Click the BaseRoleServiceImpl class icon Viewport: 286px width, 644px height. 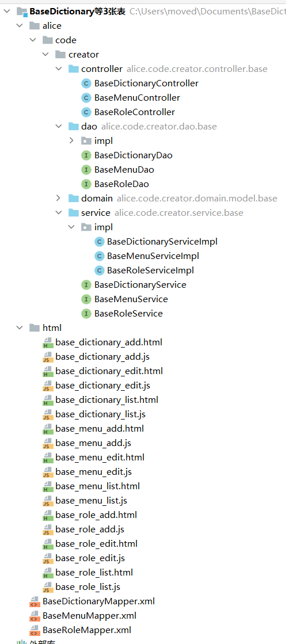[99, 270]
